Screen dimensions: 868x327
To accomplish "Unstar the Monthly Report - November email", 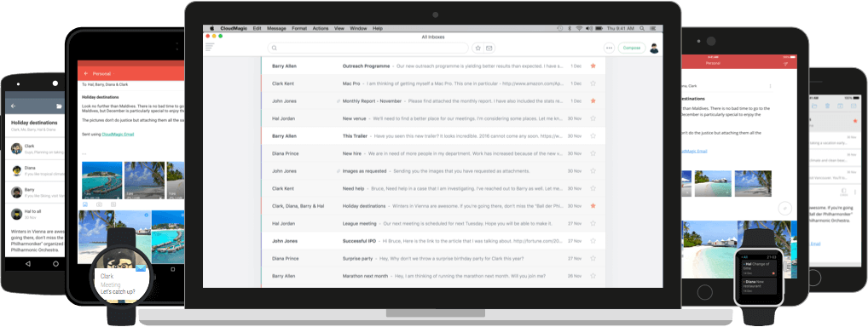I will 593,100.
